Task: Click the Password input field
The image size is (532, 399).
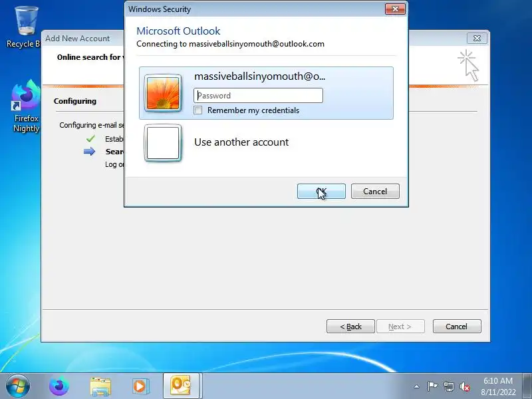Action: [258, 95]
